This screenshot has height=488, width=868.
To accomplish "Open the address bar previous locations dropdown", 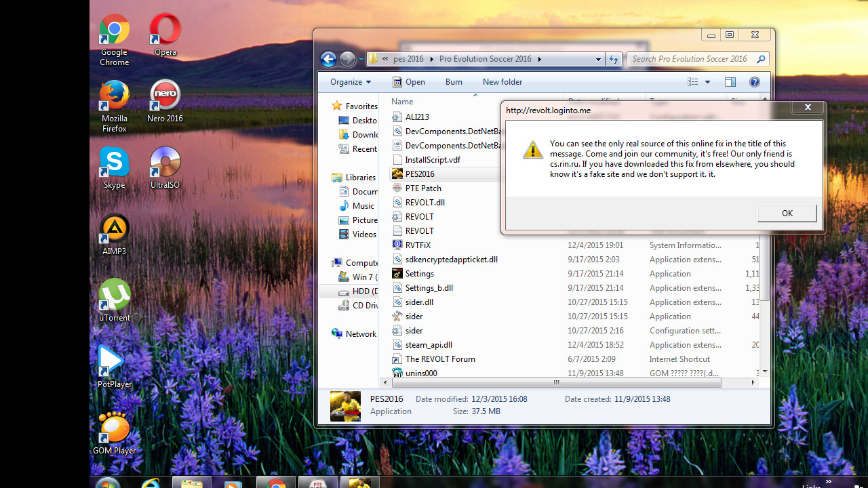I will 598,59.
